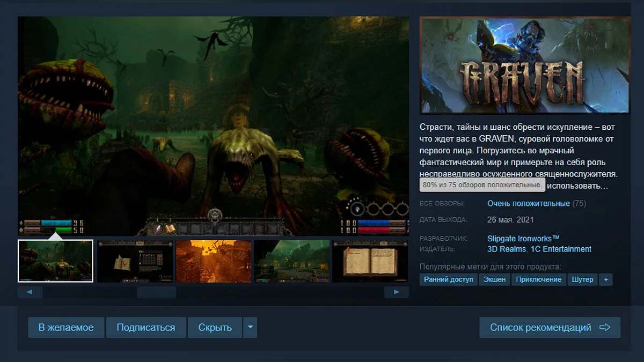The height and width of the screenshot is (362, 644).
Task: Select the Экшен tag
Action: (x=494, y=279)
